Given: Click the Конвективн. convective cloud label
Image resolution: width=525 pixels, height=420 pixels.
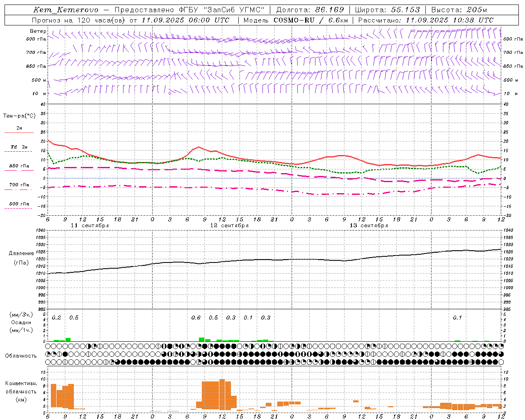Looking at the screenshot, I should pos(21,383).
